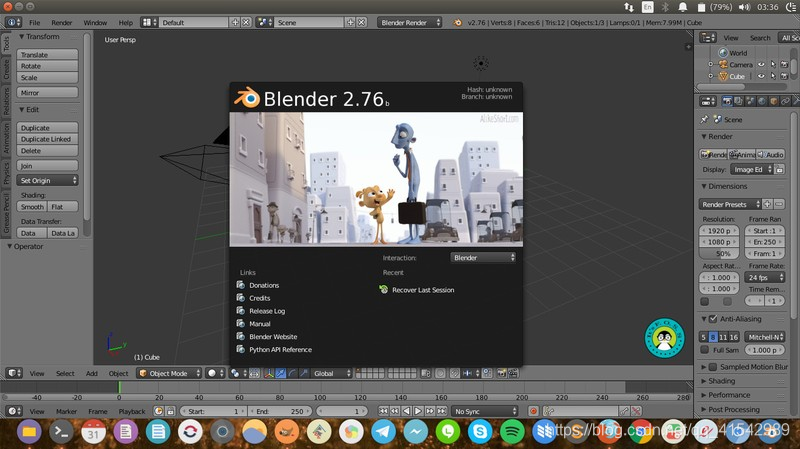Toggle Cube renderability camera icon in outliner
The height and width of the screenshot is (449, 800).
pyautogui.click(x=785, y=76)
